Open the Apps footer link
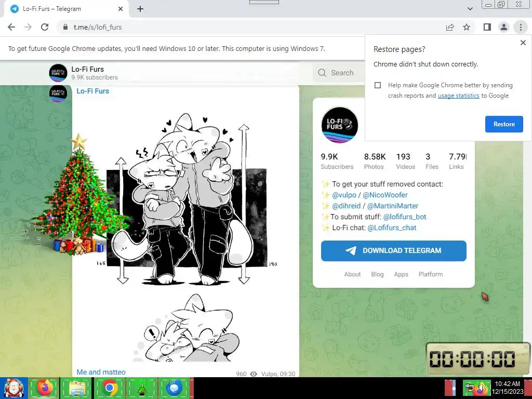This screenshot has height=399, width=532. pyautogui.click(x=401, y=274)
